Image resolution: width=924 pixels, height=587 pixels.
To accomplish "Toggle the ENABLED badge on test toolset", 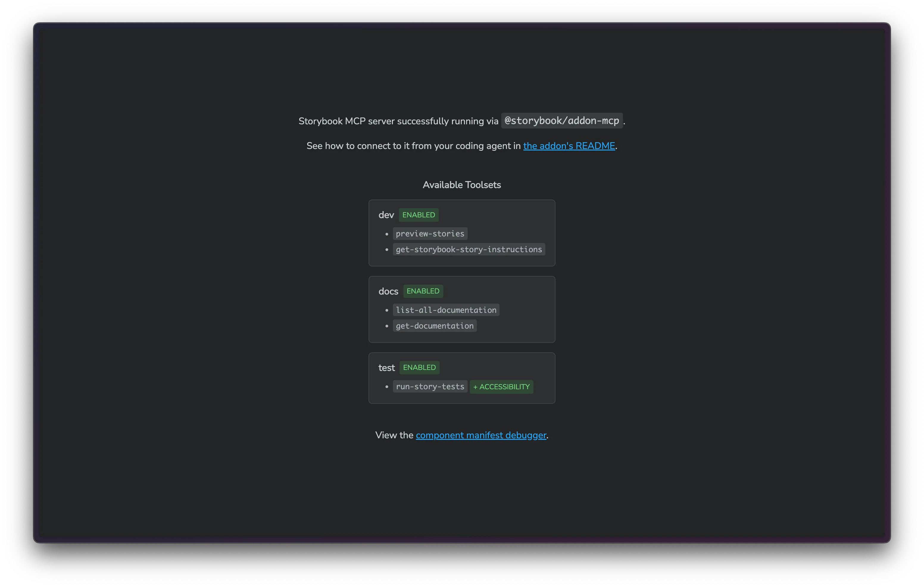I will (419, 368).
